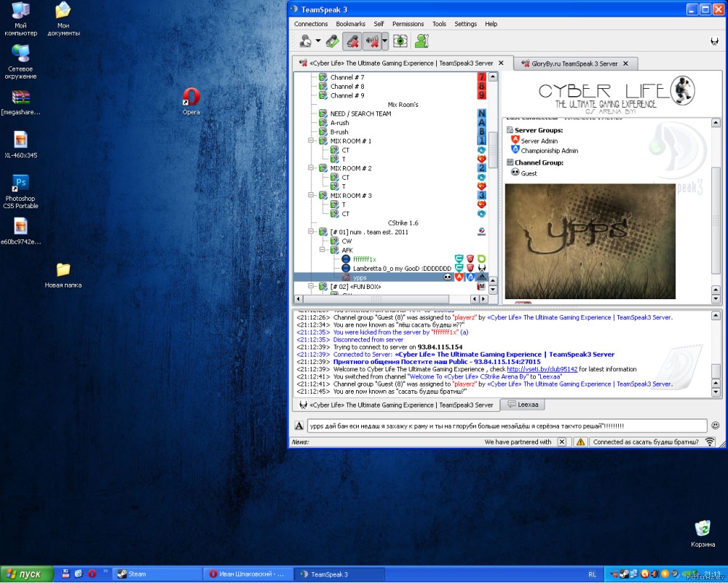Viewport: 728px width, 583px height.
Task: Collapse the [# 01] num . team channel
Action: (311, 231)
